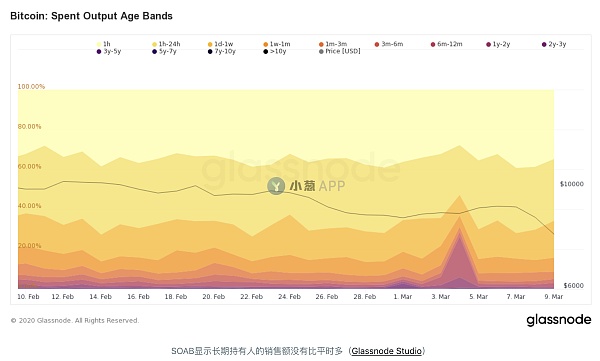
Task: Toggle the 1h legend series
Action: [104, 44]
